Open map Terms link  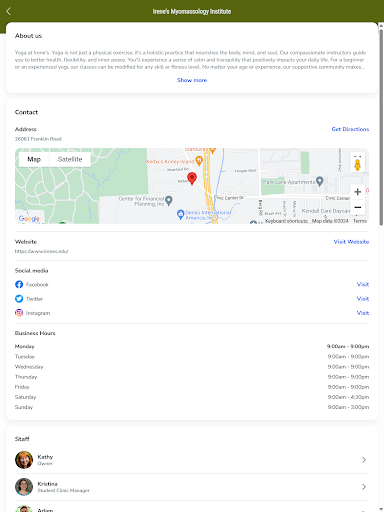[360, 221]
